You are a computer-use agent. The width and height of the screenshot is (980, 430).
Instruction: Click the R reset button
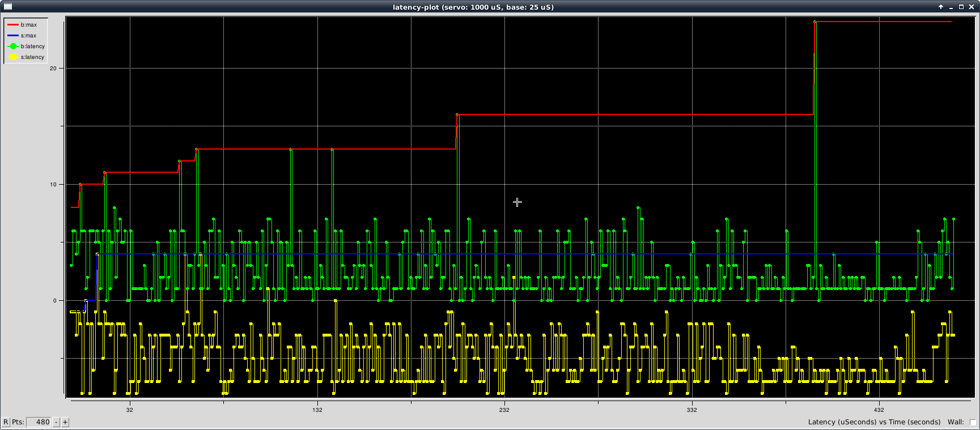(x=6, y=422)
